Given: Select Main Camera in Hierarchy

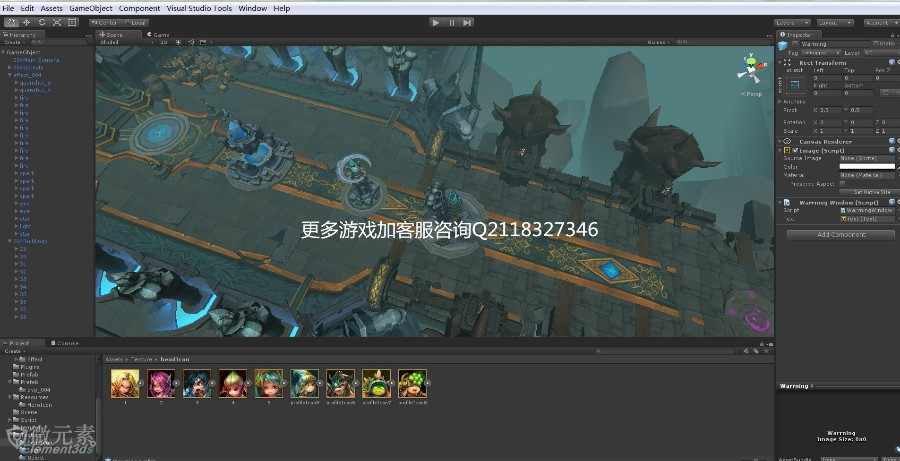Looking at the screenshot, I should (x=36, y=60).
